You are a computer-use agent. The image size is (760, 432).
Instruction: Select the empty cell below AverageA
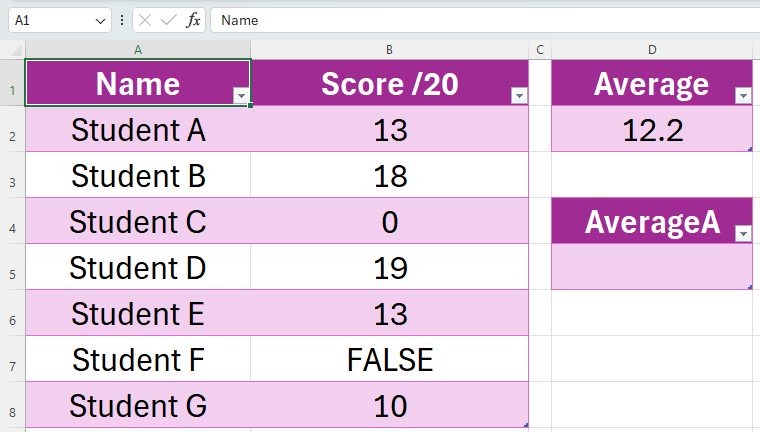pos(652,267)
